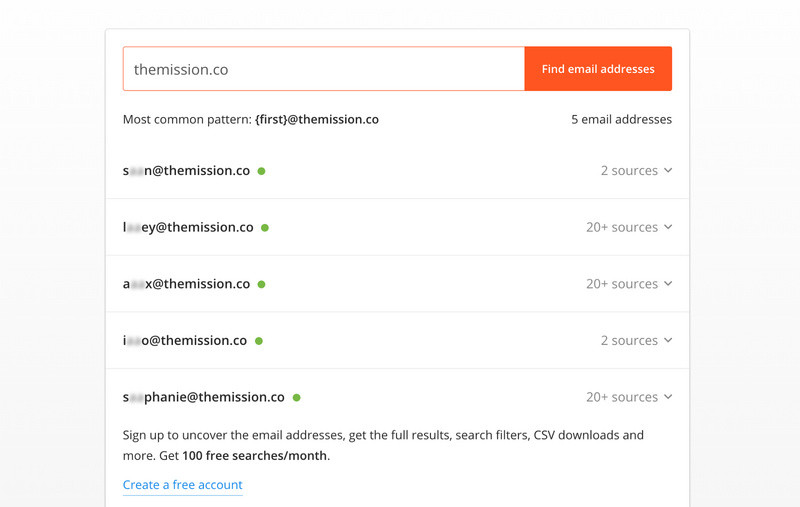The image size is (800, 507).
Task: Click the themission.co domain search field
Action: pyautogui.click(x=323, y=69)
